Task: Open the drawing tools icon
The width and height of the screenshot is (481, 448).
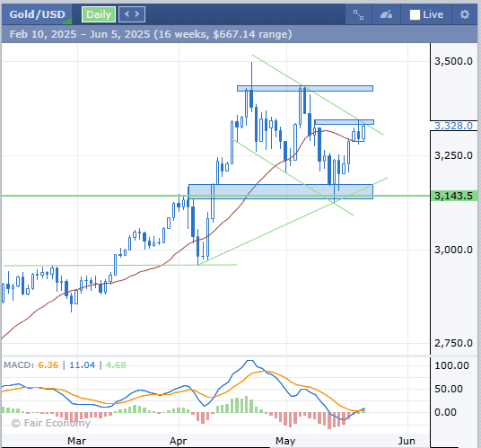Action: tap(358, 14)
